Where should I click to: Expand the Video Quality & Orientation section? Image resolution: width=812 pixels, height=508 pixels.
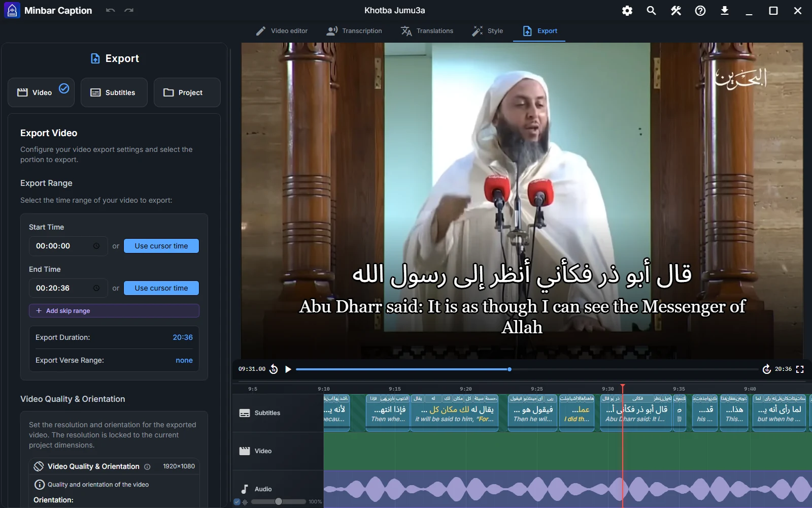[x=114, y=466]
